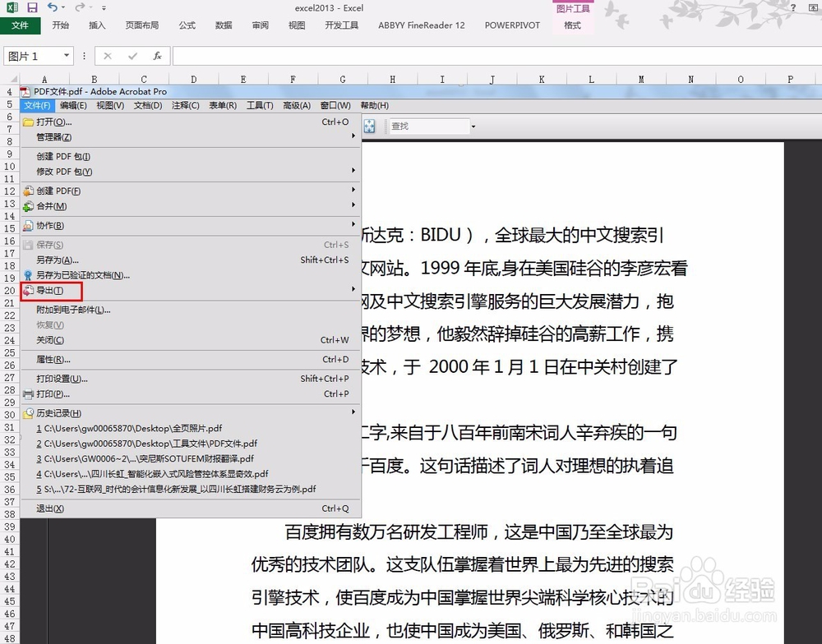Screen dimensions: 822x644
Task: Open recent file 四川长虹_智能化嵌入式风险管控体系显奇效.pdf
Action: (191, 474)
